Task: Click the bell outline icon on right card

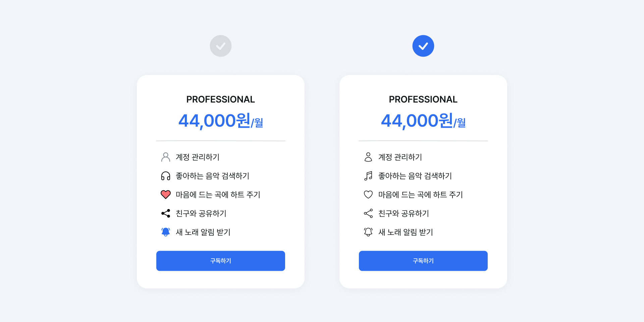Action: click(368, 232)
